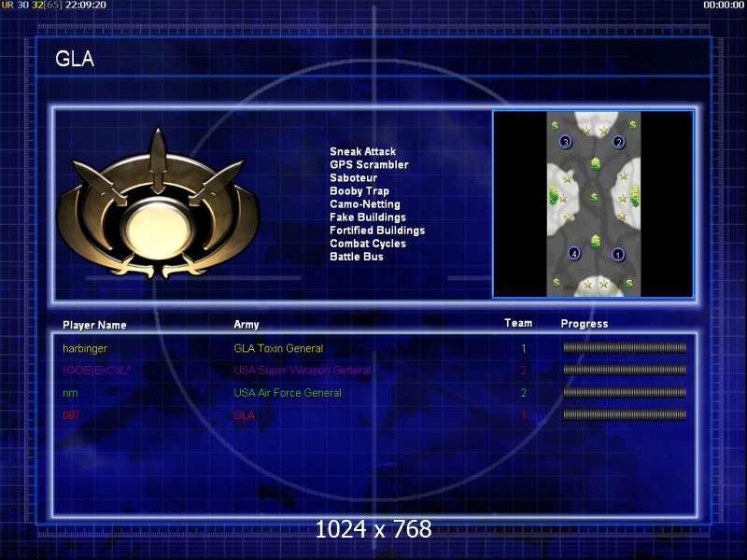Click team number in nm's row
This screenshot has width=747, height=560.
click(x=524, y=393)
